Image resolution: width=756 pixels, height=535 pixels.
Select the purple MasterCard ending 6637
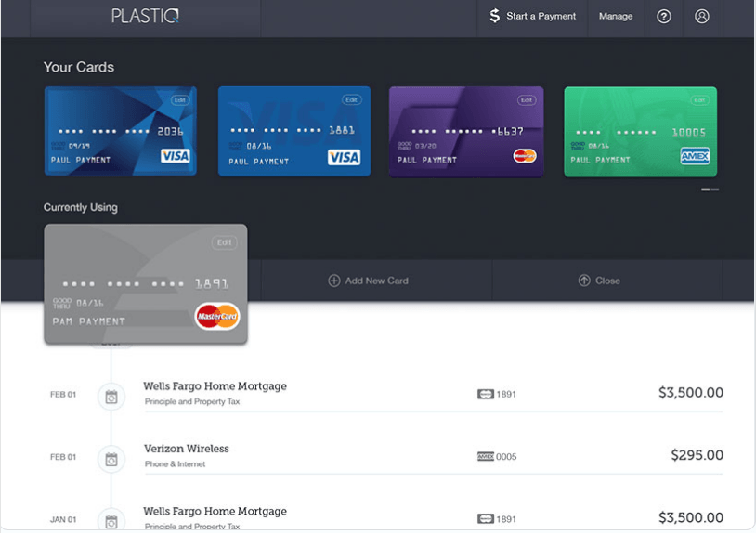tap(466, 132)
